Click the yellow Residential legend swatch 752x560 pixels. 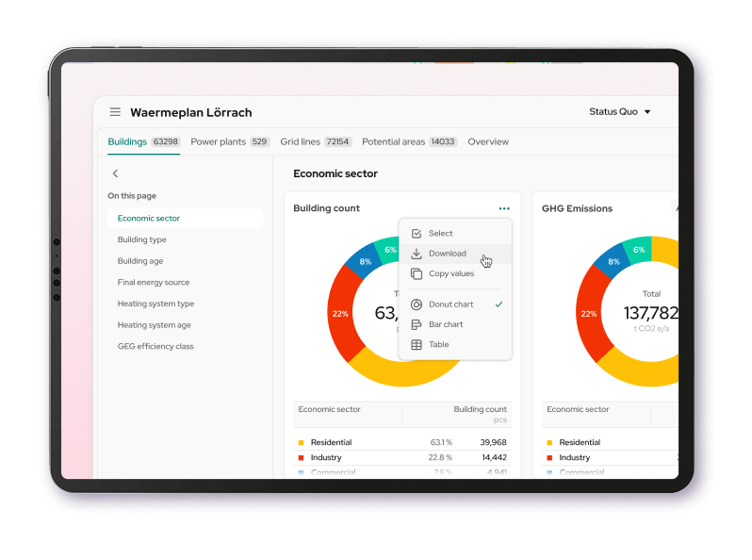302,442
